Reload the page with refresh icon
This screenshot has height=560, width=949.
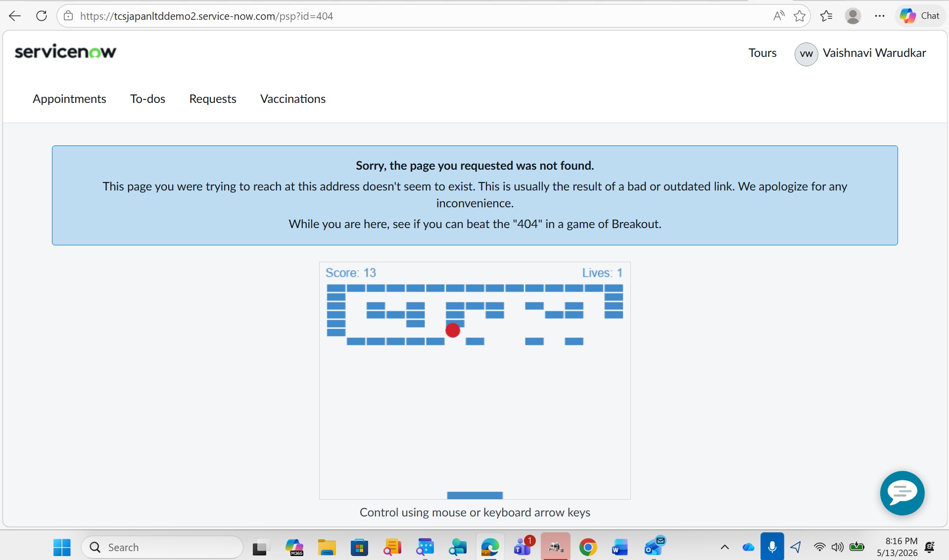coord(42,16)
